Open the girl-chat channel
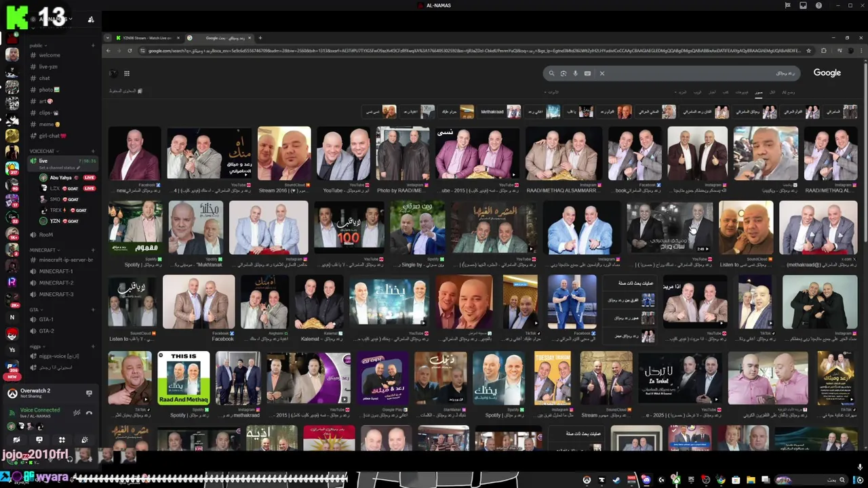This screenshot has width=868, height=488. click(61, 136)
